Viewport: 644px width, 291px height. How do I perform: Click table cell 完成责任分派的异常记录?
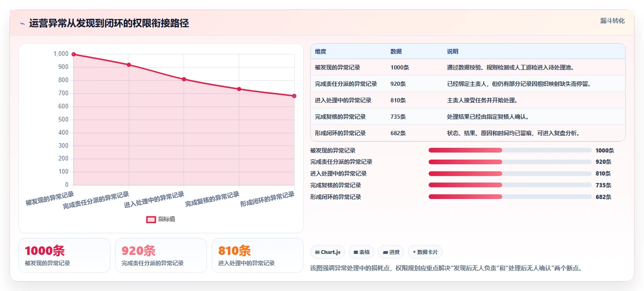[x=346, y=84]
